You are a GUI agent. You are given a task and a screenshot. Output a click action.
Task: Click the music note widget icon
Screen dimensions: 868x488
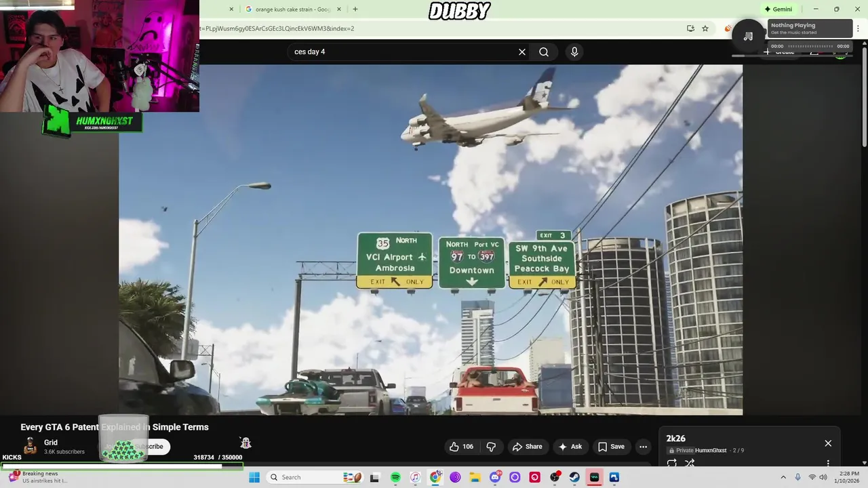748,36
